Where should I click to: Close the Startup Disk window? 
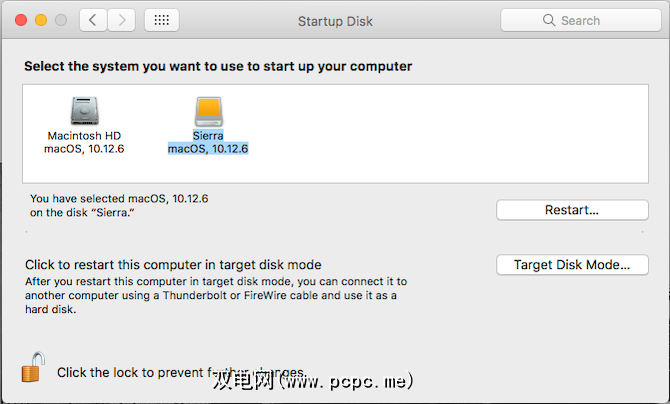21,20
